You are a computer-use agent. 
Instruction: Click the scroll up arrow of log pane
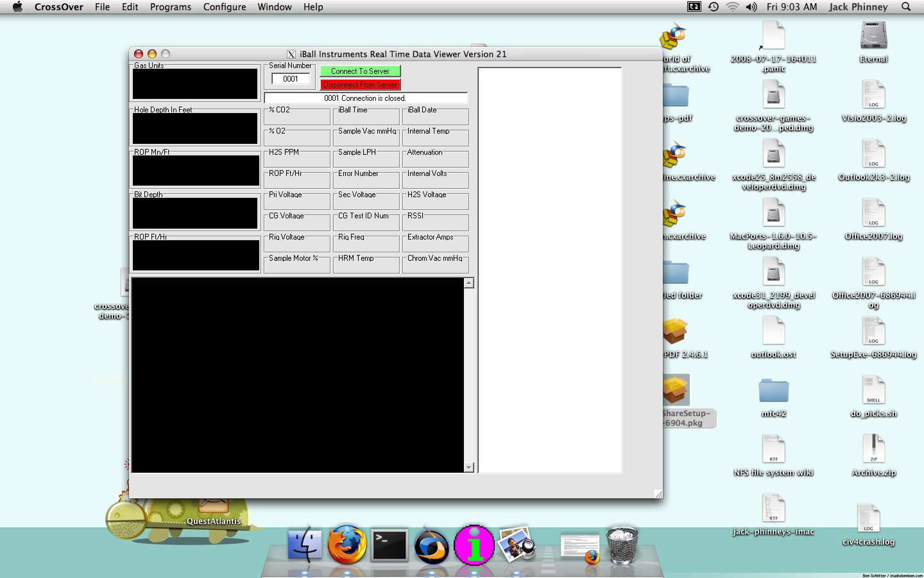click(x=469, y=283)
